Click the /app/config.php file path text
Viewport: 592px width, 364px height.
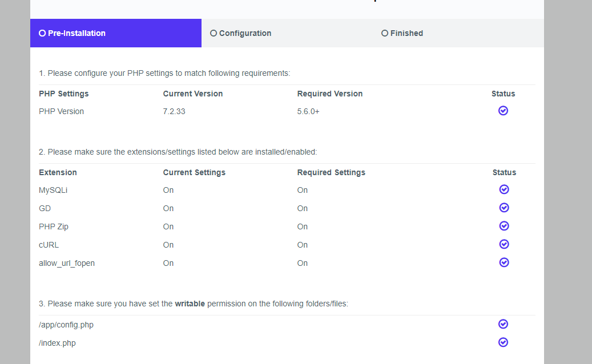click(66, 325)
